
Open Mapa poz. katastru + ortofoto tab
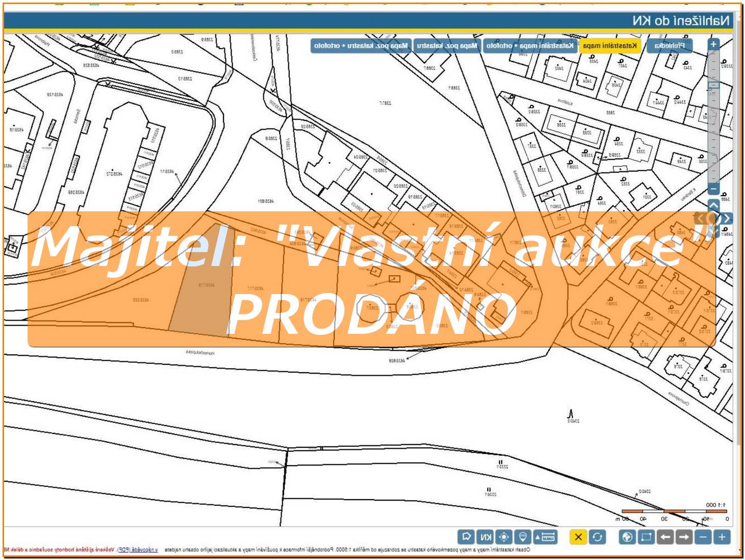(361, 45)
